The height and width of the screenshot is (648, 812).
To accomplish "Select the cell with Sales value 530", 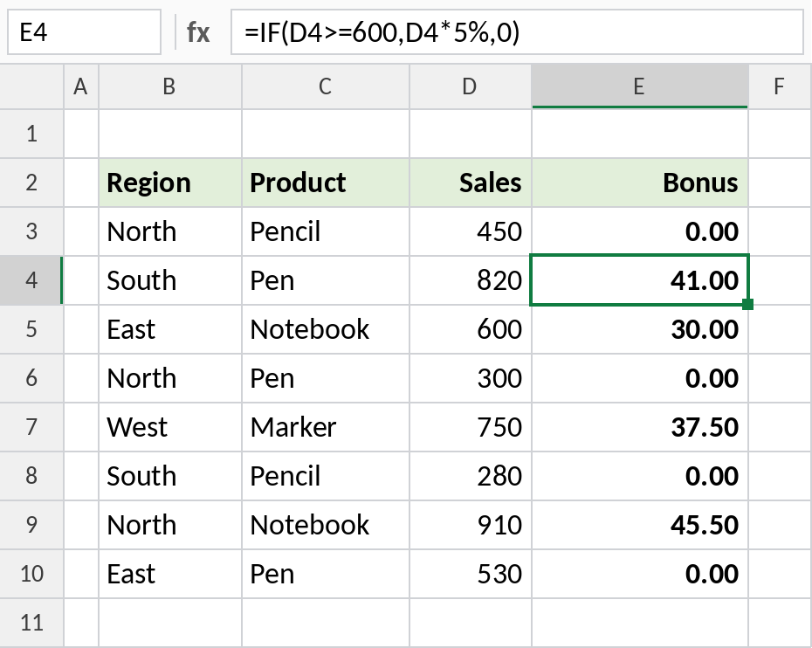I will click(471, 574).
